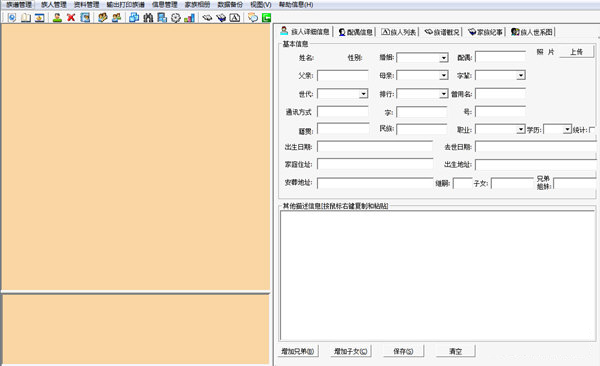This screenshot has width=600, height=366.
Task: Click the 保存(S) button
Action: [x=403, y=351]
